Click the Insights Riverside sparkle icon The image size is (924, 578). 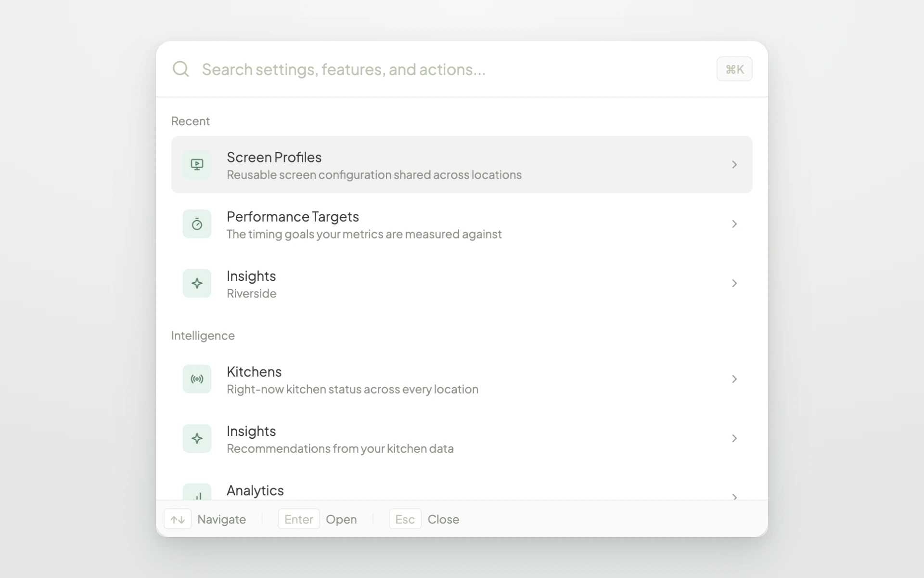tap(197, 283)
